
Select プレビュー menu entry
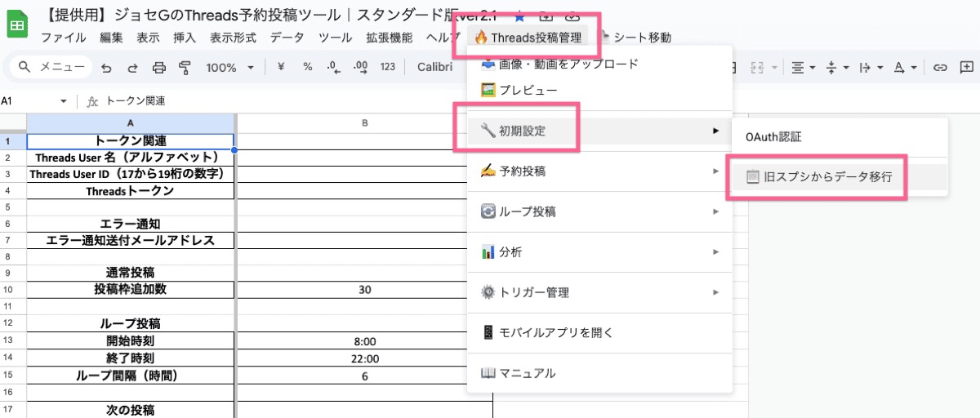(599, 90)
